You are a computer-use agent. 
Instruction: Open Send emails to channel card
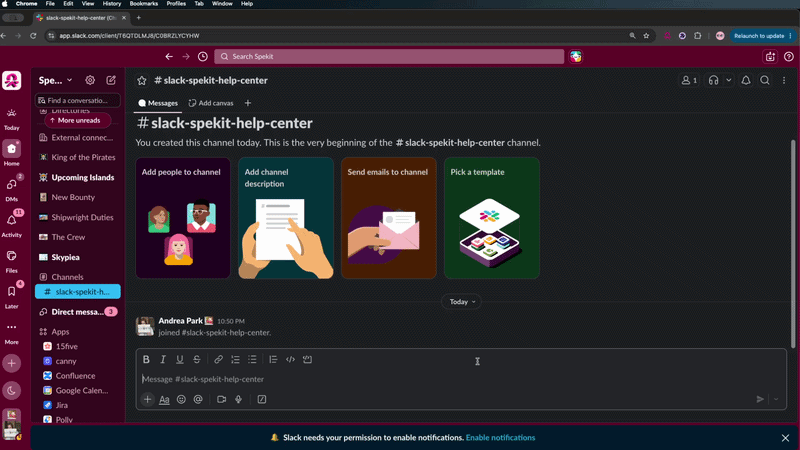coord(389,218)
